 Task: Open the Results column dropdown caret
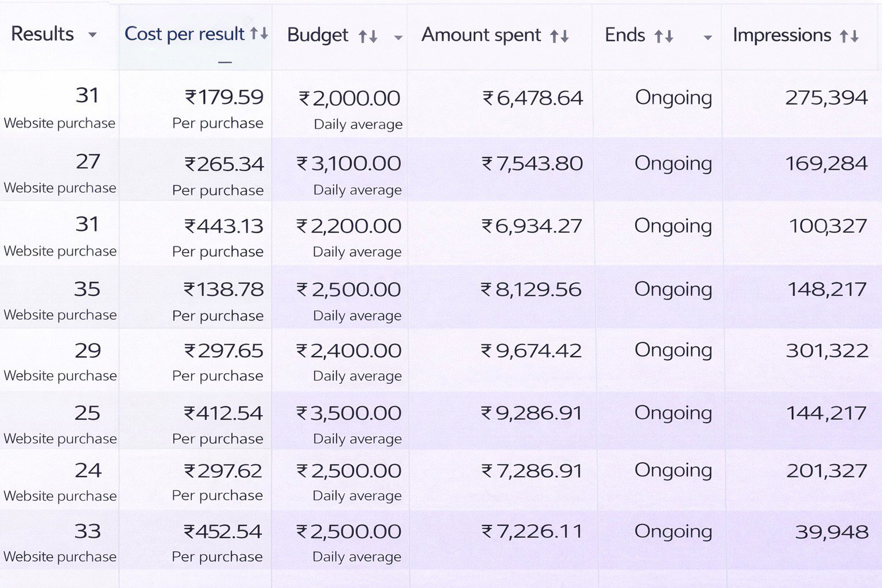(94, 36)
